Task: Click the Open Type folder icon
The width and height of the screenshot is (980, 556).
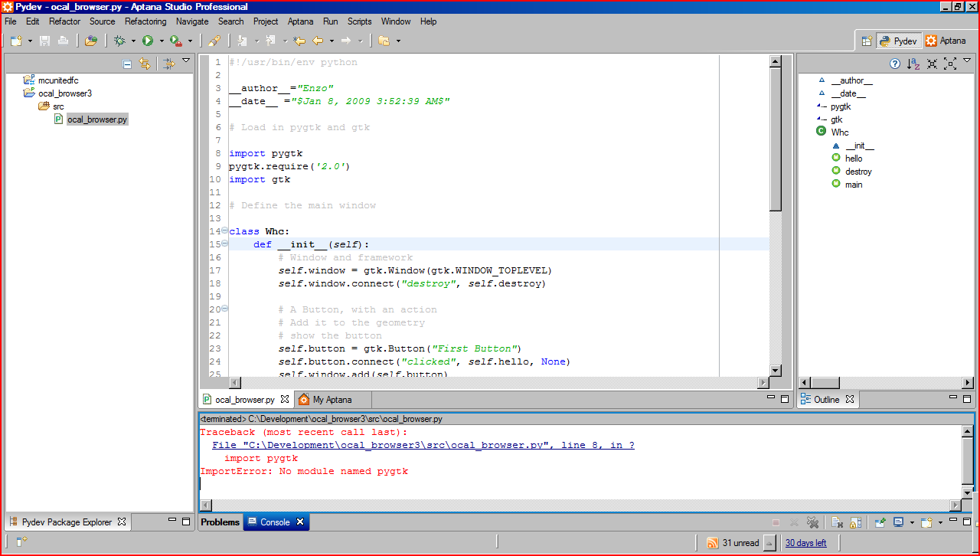Action: (91, 41)
